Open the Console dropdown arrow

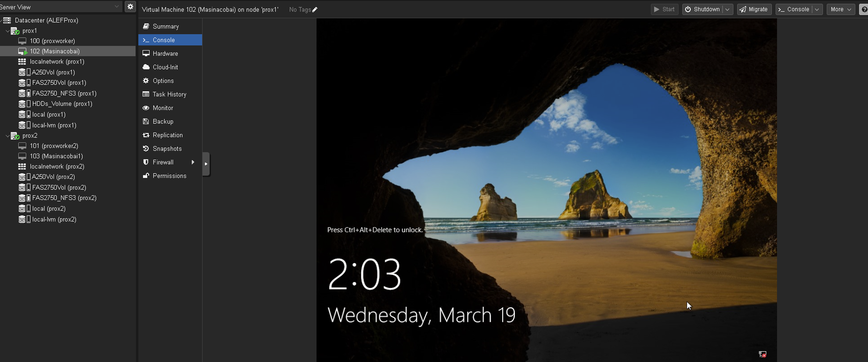(817, 9)
